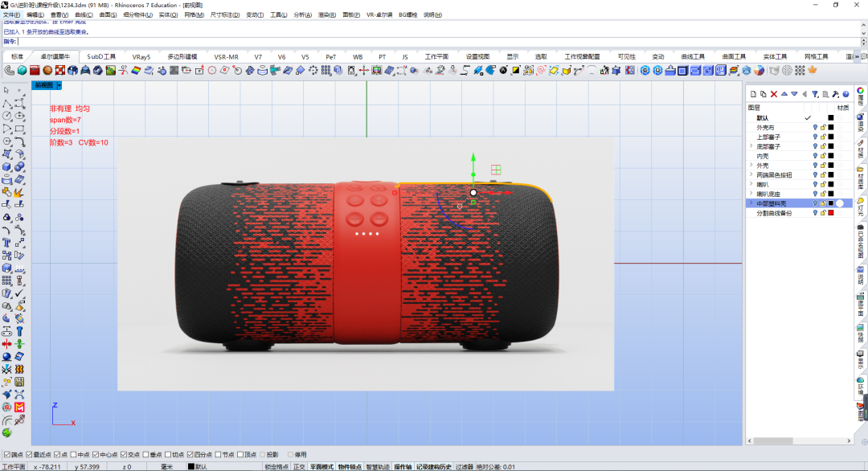
Task: Expand the 喇叭 layer tree
Action: [751, 184]
